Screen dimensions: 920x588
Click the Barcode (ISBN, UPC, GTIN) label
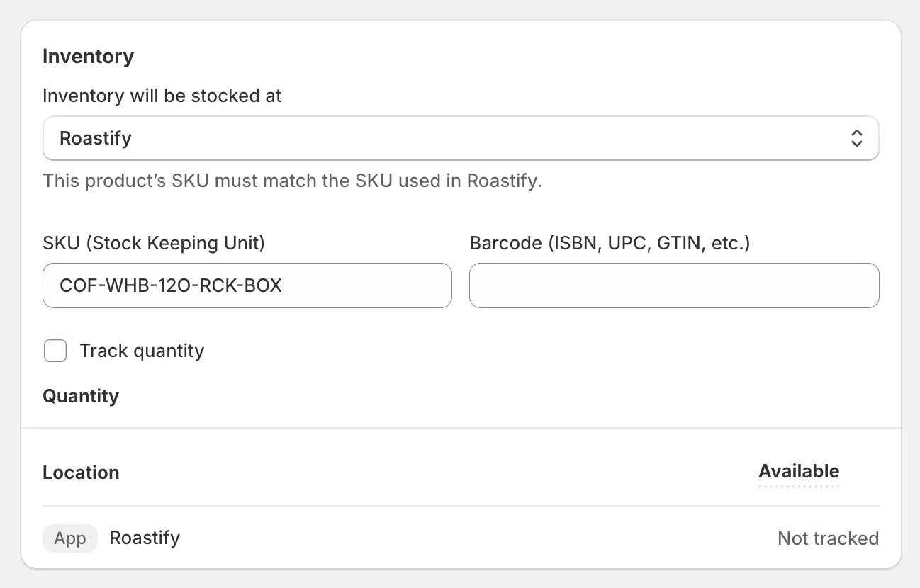point(610,243)
